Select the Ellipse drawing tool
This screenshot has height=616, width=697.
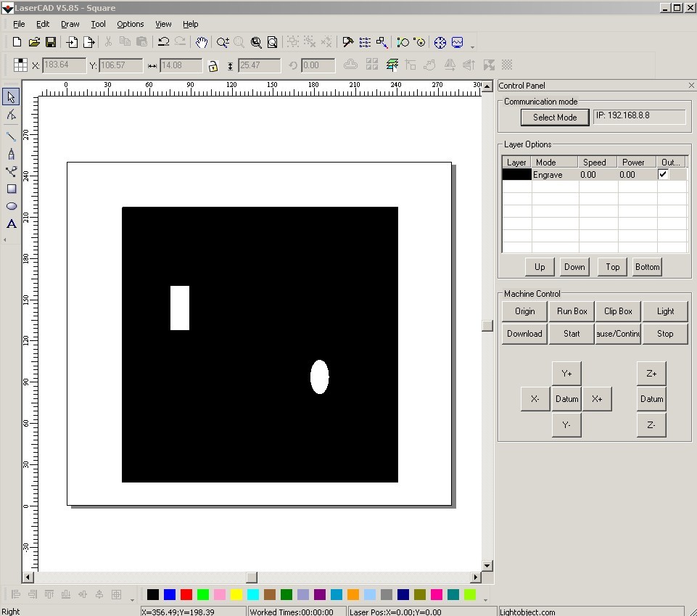pos(11,206)
